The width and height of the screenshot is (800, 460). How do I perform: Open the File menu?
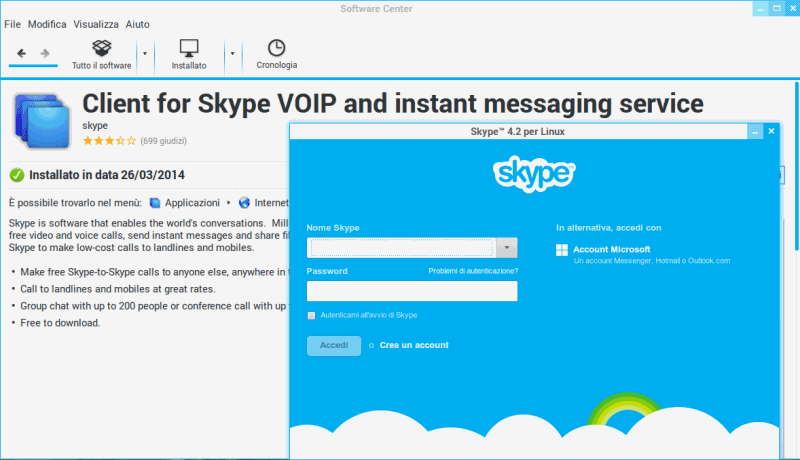click(x=12, y=24)
